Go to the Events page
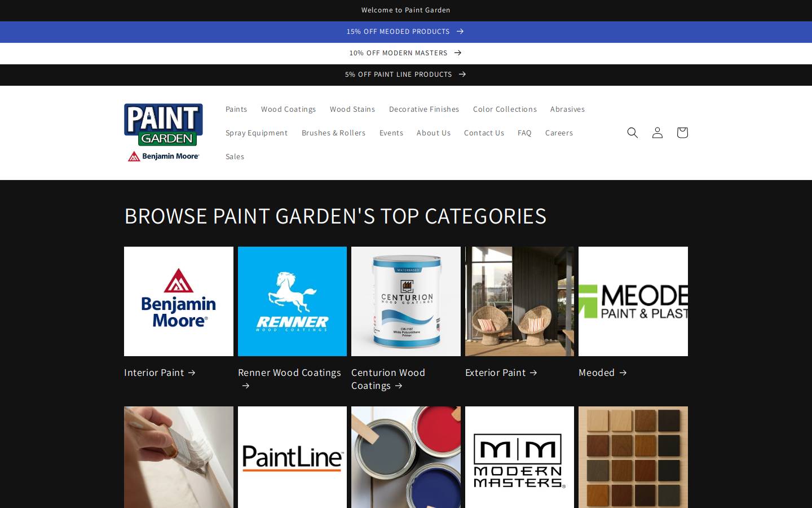The height and width of the screenshot is (508, 812). (391, 133)
